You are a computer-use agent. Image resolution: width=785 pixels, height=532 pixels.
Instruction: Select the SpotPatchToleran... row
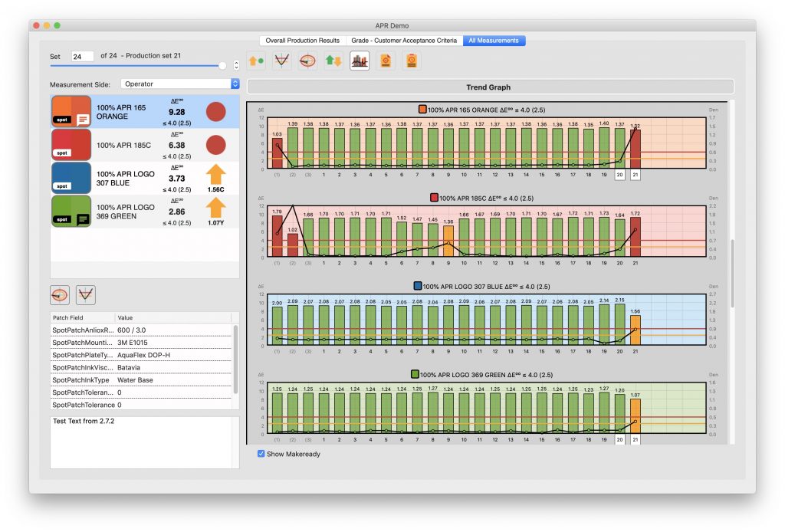pos(141,392)
